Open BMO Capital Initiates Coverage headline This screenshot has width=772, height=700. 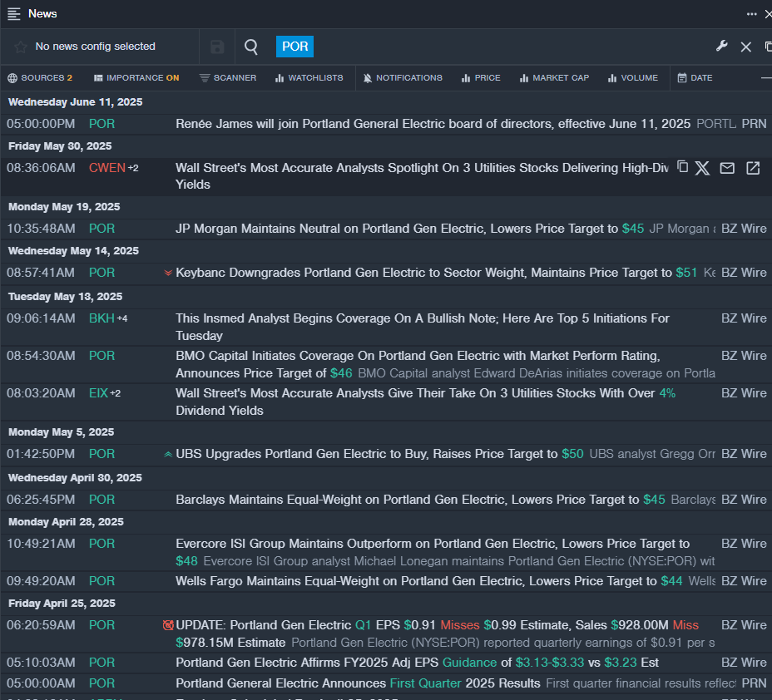coord(418,364)
